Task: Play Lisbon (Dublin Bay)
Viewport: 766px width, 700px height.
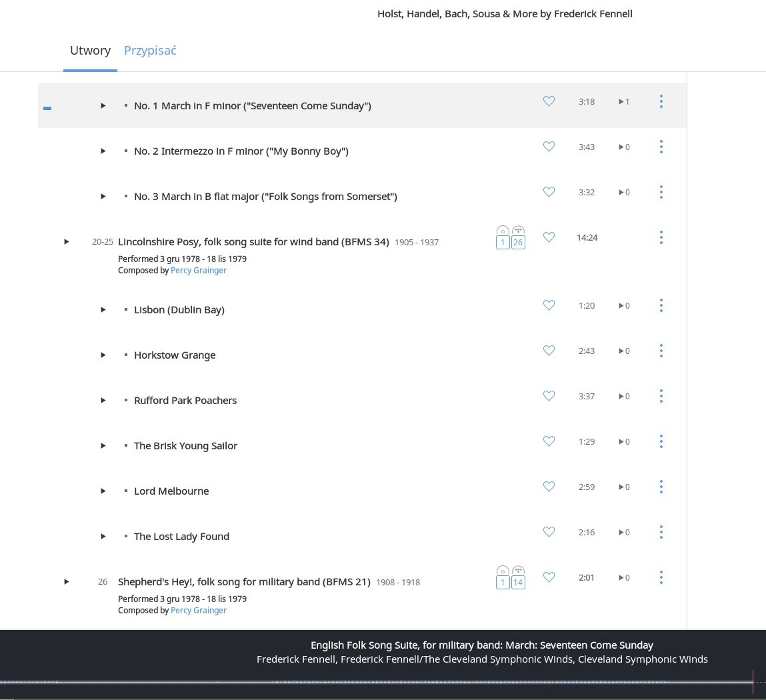Action: click(103, 310)
